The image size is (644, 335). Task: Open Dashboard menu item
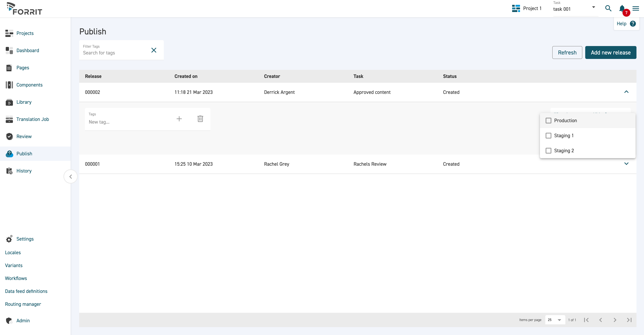(x=28, y=51)
